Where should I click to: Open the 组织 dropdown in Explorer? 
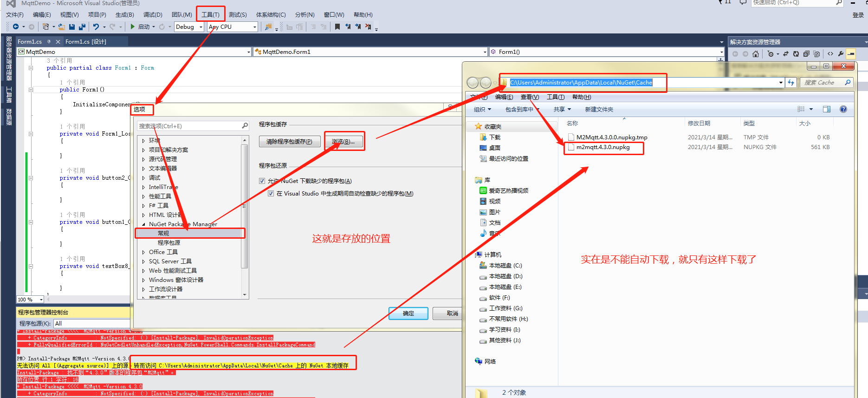coord(483,110)
